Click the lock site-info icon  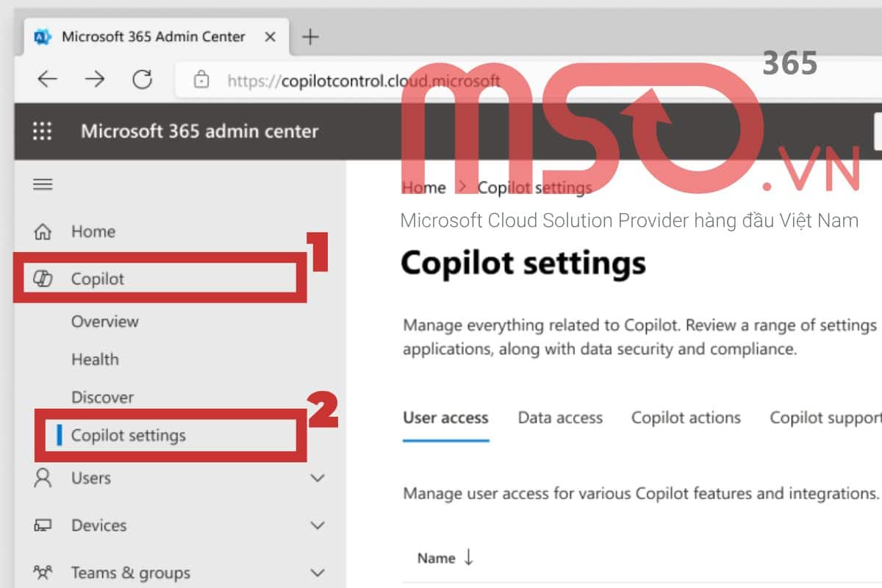tap(201, 79)
